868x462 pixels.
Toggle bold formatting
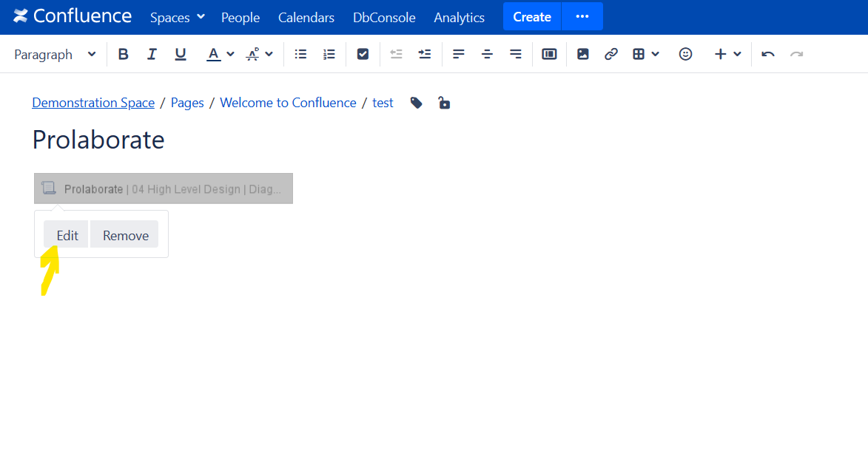tap(123, 54)
